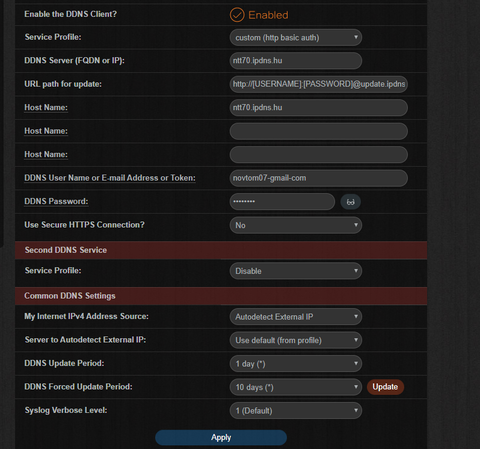Click the third Host Name label link
Viewport: 480px width, 449px height.
click(46, 154)
